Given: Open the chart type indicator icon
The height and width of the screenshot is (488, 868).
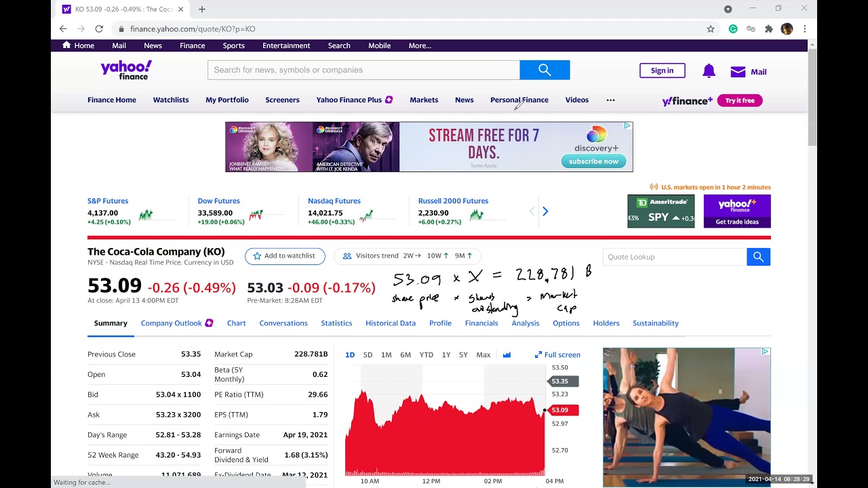Looking at the screenshot, I should 507,354.
